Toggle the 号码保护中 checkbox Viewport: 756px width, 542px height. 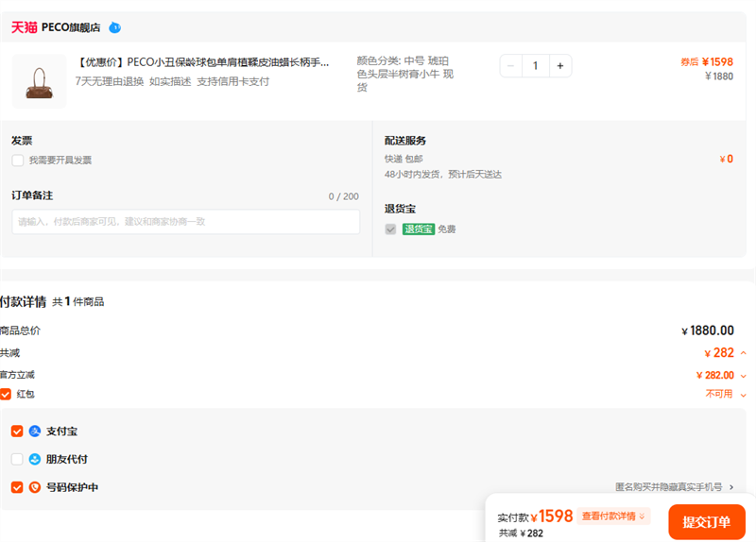(17, 488)
